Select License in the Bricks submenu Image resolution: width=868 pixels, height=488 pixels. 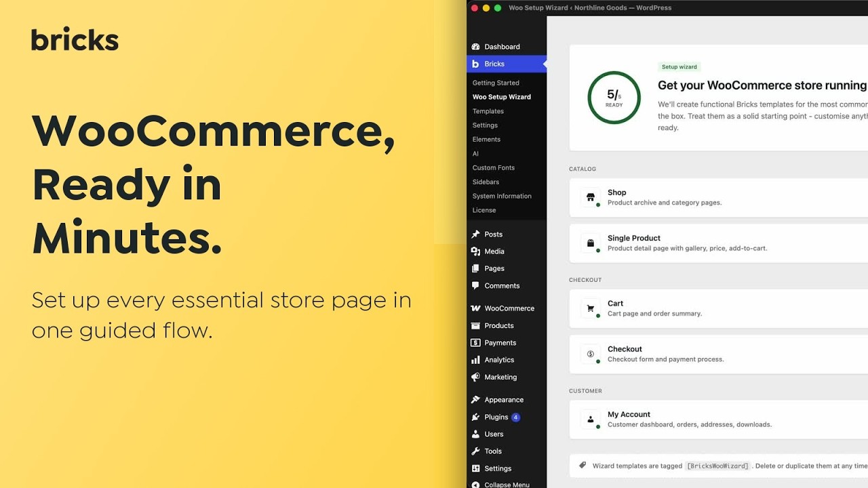tap(484, 211)
